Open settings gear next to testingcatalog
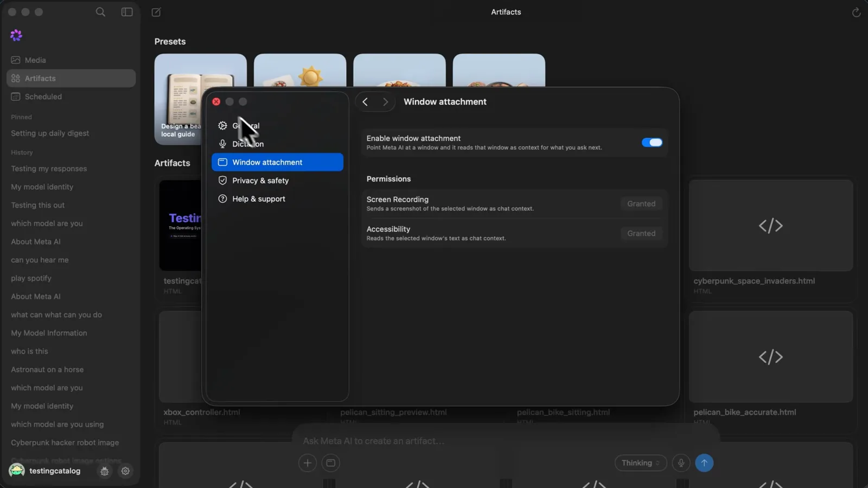The image size is (868, 488). coord(125,471)
